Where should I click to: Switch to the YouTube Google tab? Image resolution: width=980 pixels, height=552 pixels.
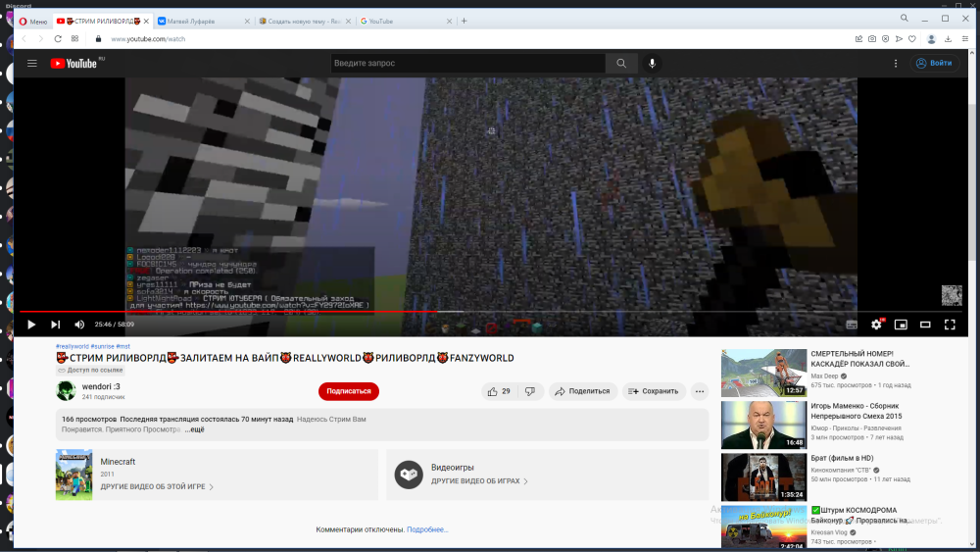click(405, 22)
